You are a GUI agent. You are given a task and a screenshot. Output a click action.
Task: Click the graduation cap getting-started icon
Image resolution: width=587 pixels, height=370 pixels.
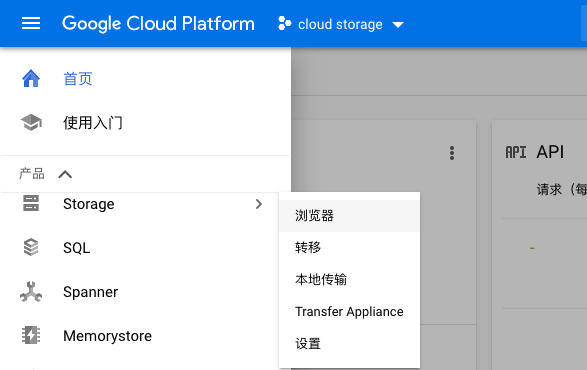31,122
